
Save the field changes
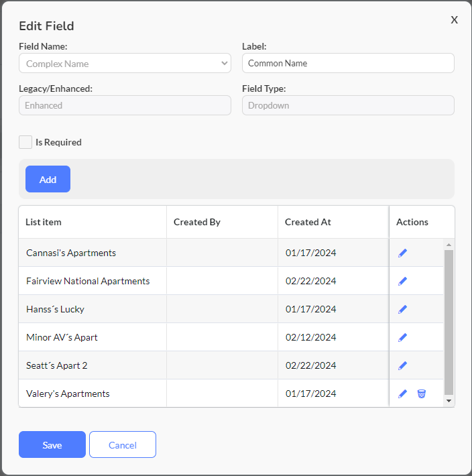point(52,444)
